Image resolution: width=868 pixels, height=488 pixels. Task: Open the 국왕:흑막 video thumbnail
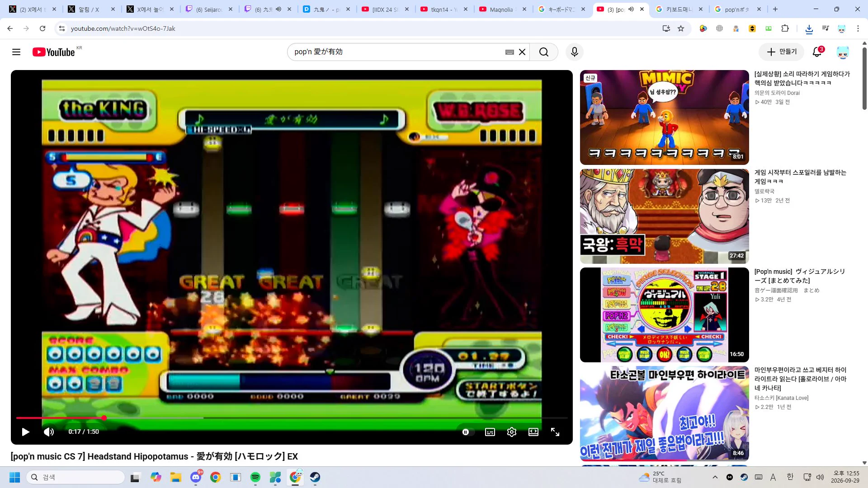(x=664, y=216)
